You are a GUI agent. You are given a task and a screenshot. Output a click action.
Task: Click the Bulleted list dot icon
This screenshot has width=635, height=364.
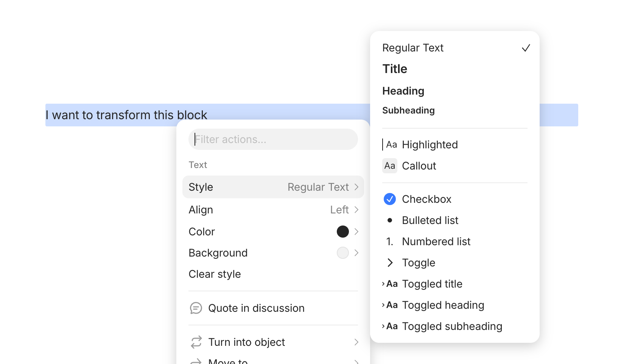[x=390, y=220]
